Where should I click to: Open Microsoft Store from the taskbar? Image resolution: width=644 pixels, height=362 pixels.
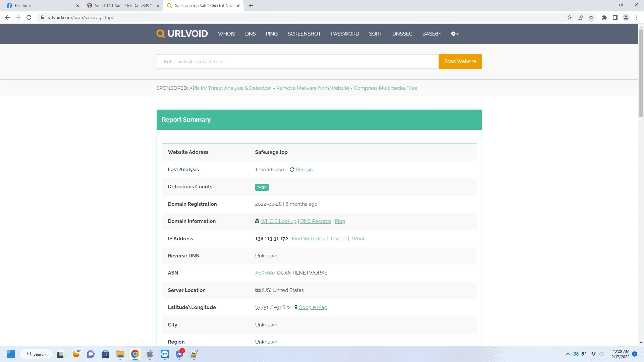pyautogui.click(x=106, y=354)
